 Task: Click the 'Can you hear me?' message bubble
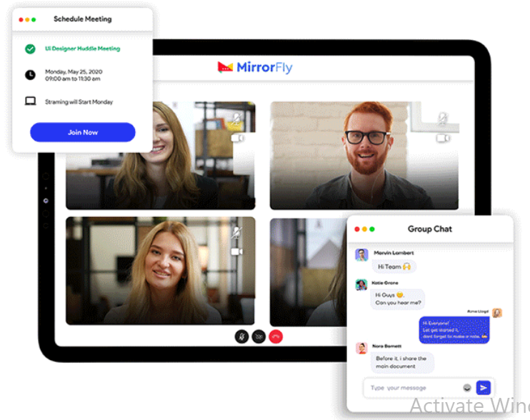[398, 299]
